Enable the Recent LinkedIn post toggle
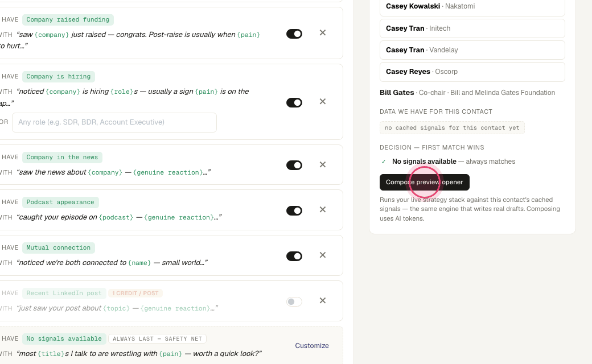 (294, 302)
